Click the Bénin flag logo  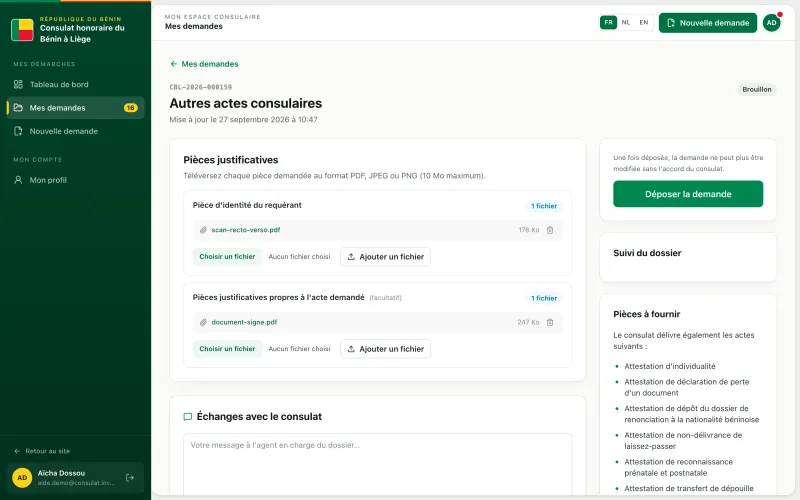tap(22, 30)
